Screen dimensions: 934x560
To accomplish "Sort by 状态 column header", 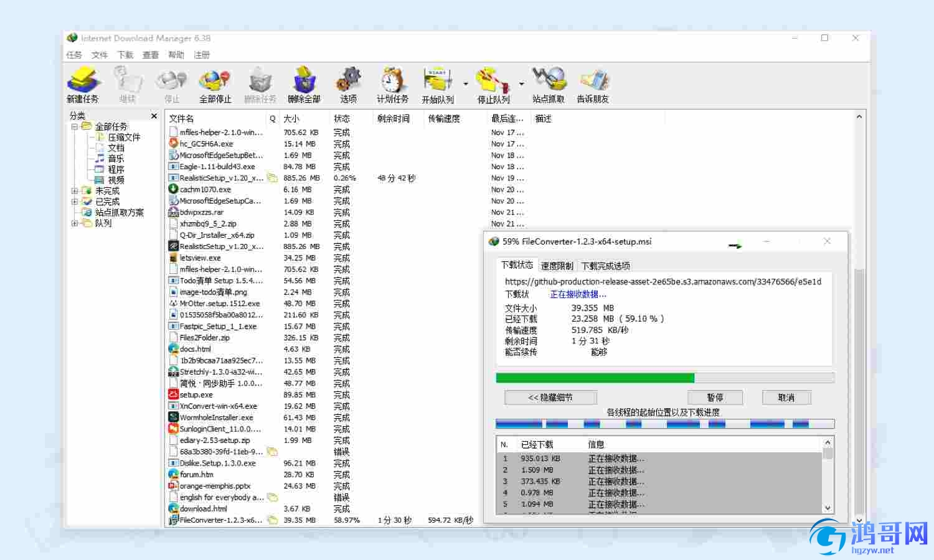I will click(351, 118).
